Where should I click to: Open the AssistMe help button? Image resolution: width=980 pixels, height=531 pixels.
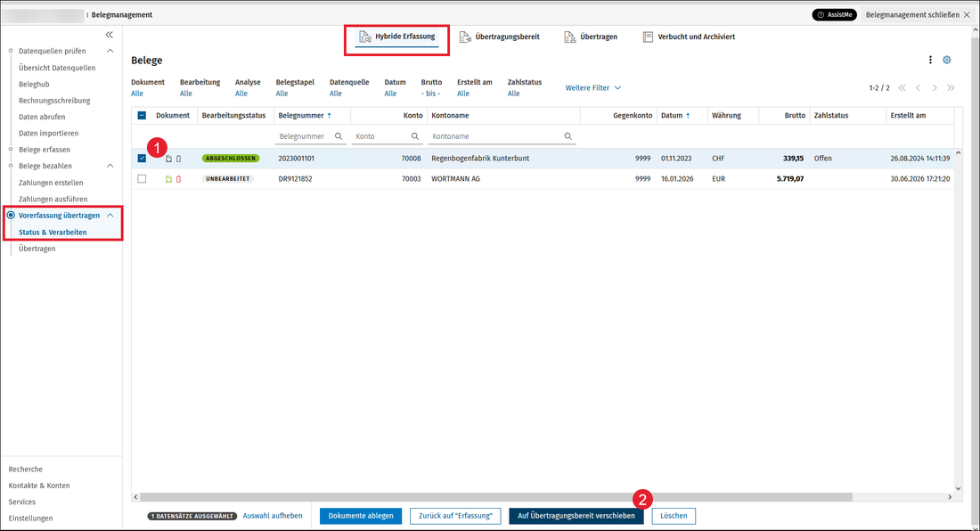pyautogui.click(x=835, y=15)
